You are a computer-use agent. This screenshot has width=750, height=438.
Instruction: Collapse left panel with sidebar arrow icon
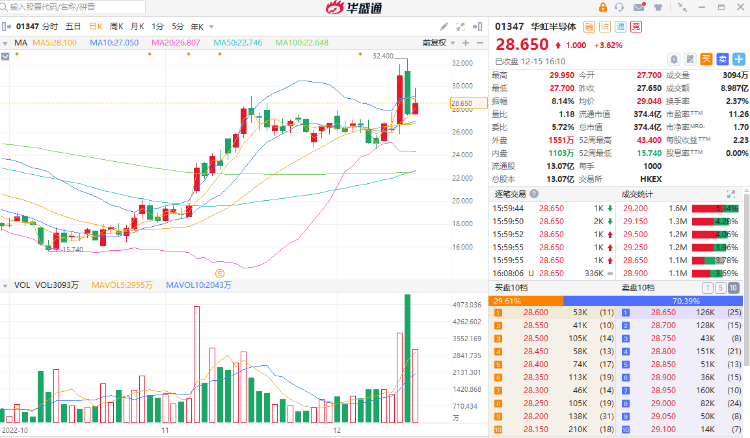pos(6,27)
